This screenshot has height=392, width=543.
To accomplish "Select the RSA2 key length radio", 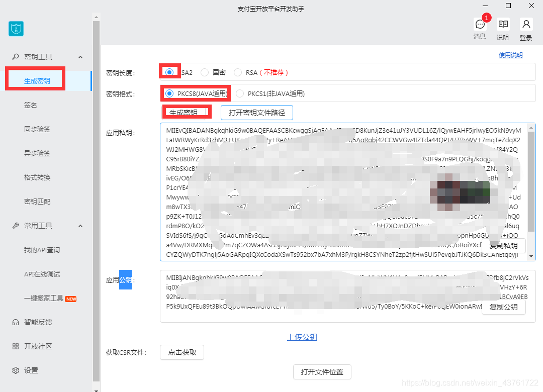I will point(169,72).
